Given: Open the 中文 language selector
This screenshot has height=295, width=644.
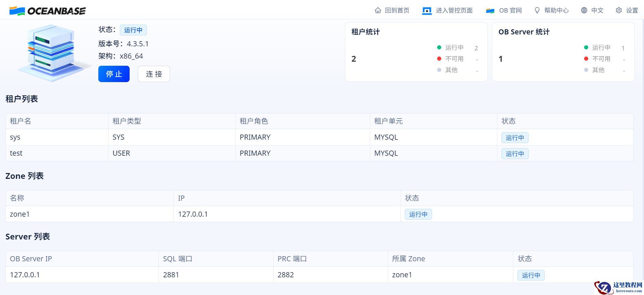Looking at the screenshot, I should tap(597, 11).
